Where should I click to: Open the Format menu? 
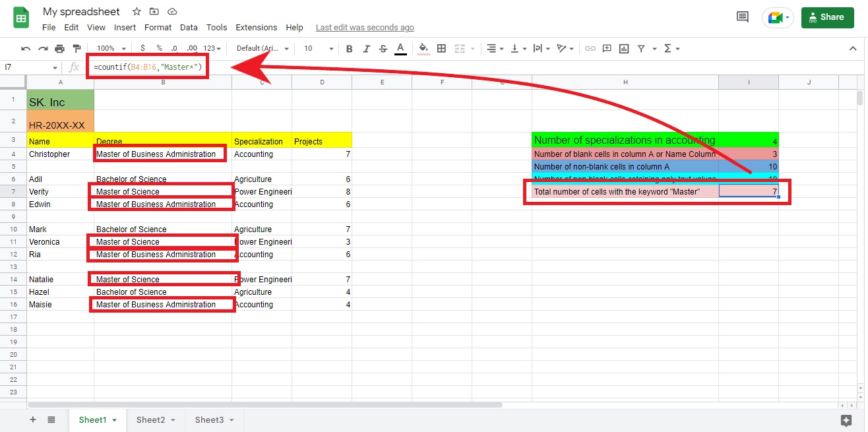coord(158,27)
